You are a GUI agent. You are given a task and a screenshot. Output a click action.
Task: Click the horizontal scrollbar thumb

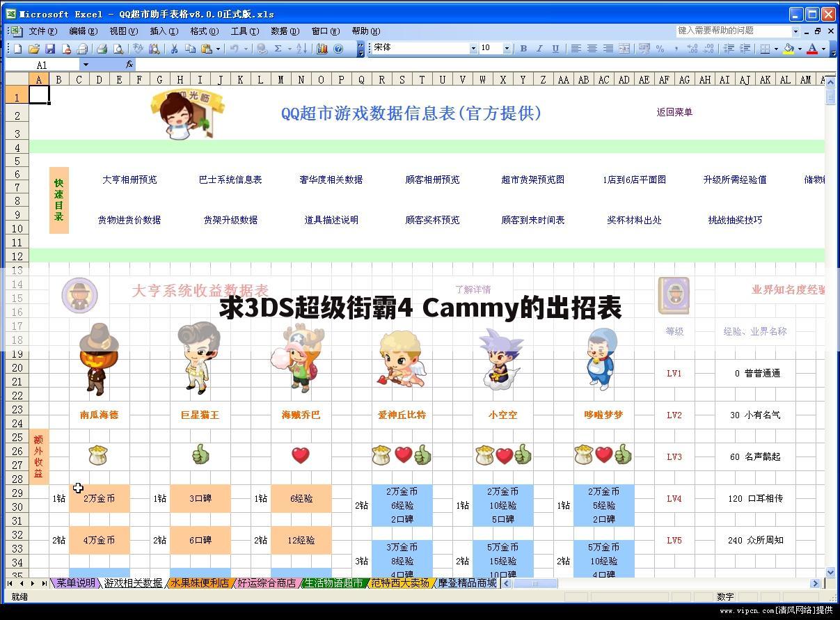coord(534,583)
